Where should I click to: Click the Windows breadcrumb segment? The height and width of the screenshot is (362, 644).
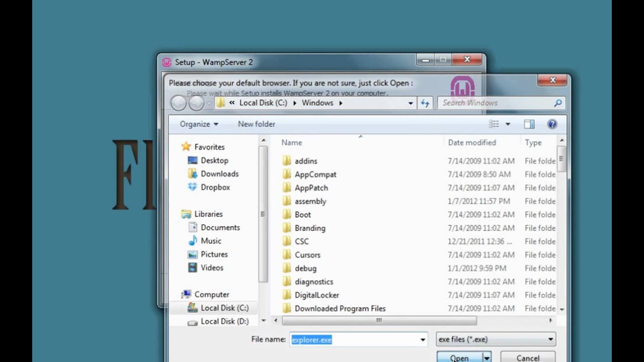point(317,103)
